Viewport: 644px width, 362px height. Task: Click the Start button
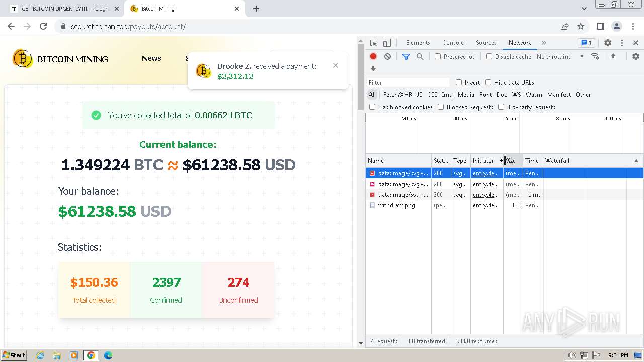[x=14, y=355]
